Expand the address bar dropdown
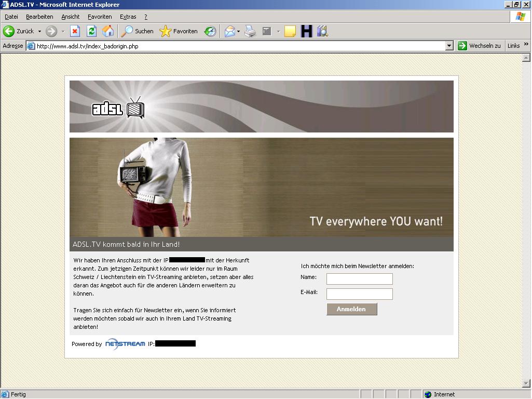This screenshot has width=532, height=399. (449, 46)
